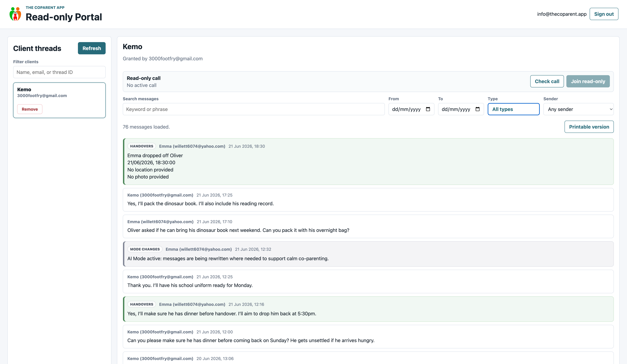Click Emma's message about overnight bag
The height and width of the screenshot is (364, 627).
pyautogui.click(x=368, y=226)
